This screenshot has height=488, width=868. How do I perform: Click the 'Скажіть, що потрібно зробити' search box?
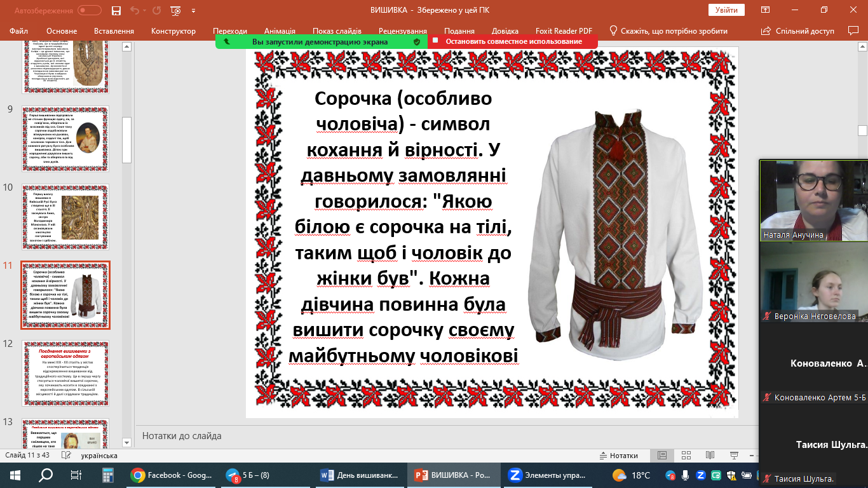pyautogui.click(x=668, y=31)
